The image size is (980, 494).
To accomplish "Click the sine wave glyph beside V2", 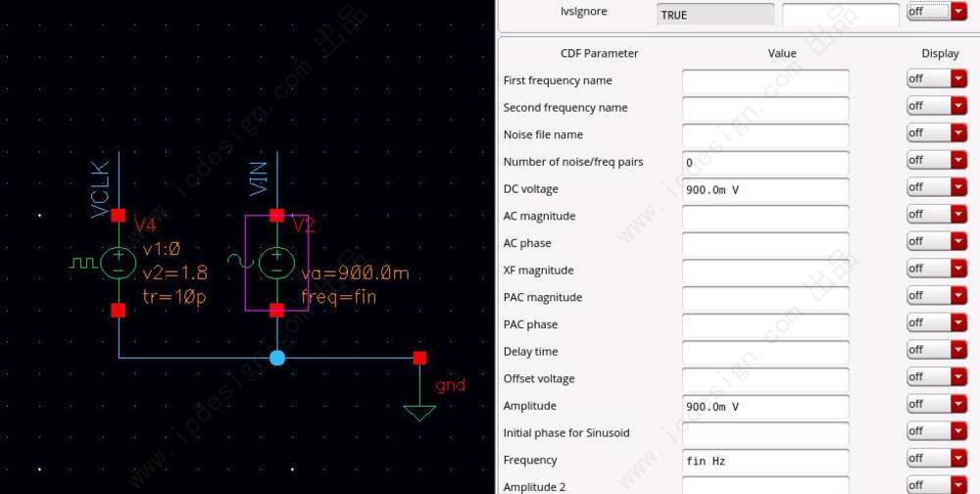I will pyautogui.click(x=242, y=259).
